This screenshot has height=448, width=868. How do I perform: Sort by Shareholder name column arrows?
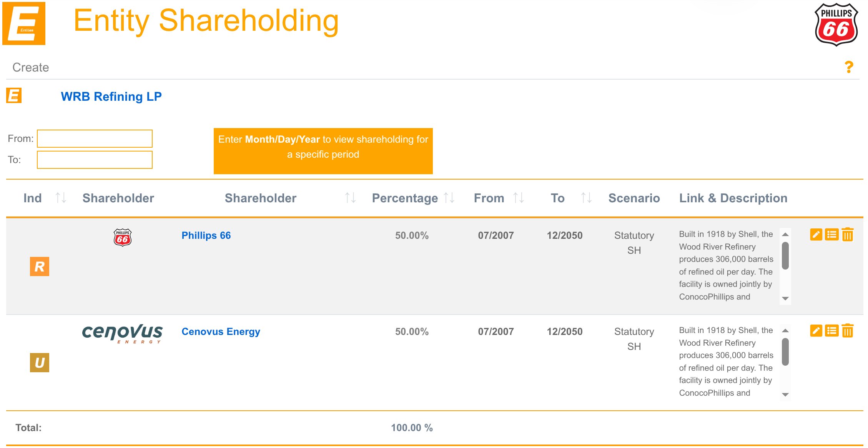(x=350, y=198)
